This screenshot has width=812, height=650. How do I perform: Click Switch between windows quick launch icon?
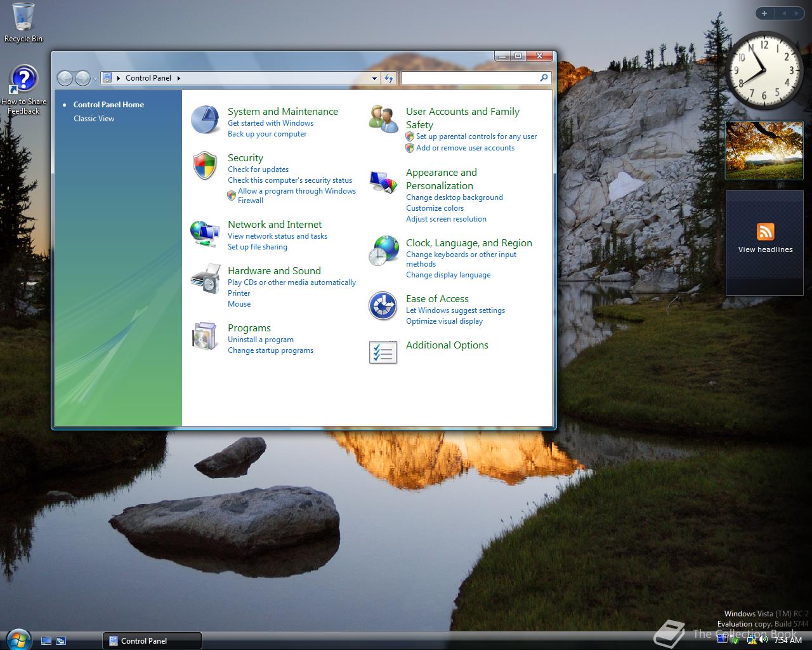[61, 641]
